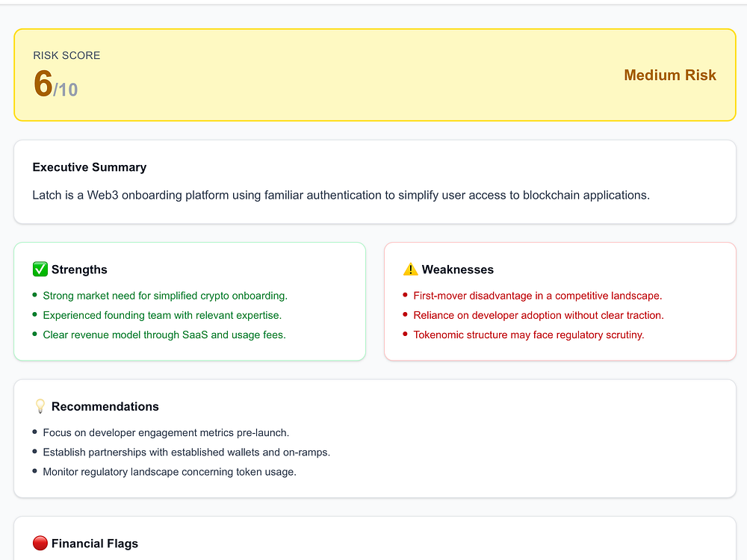The width and height of the screenshot is (747, 560).
Task: Click the RISK SCORE caption text
Action: point(66,55)
